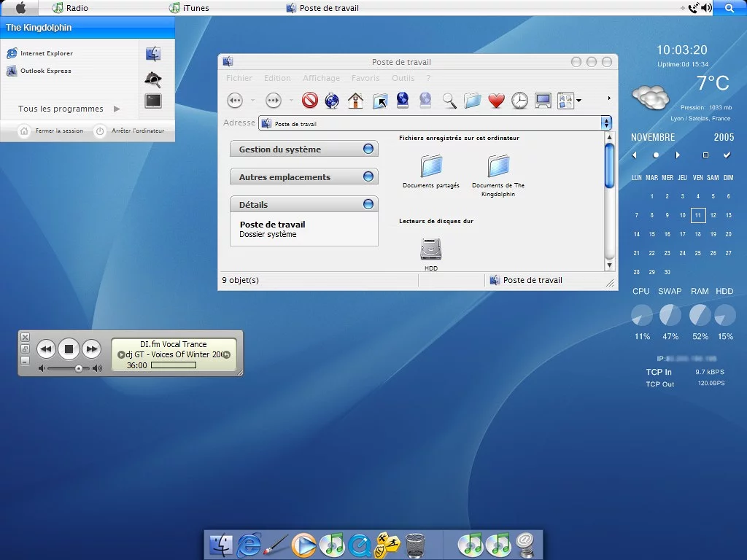The image size is (747, 560).
Task: Open the Favoris menu
Action: click(365, 78)
